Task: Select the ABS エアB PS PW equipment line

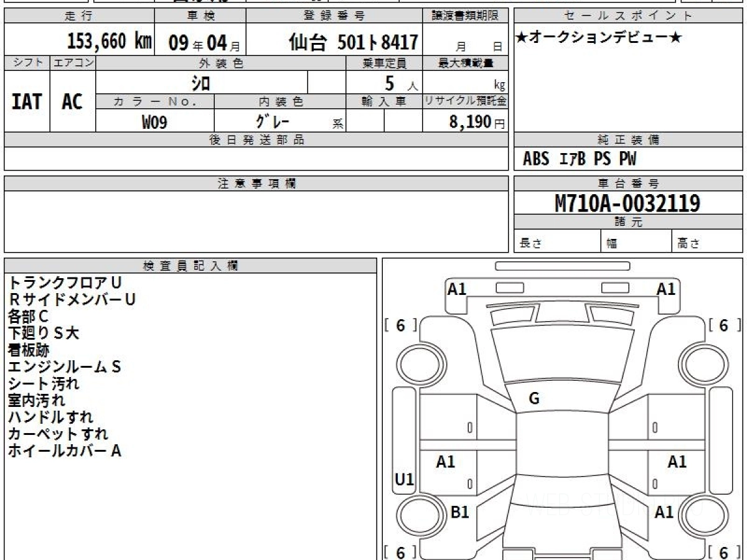Action: point(580,159)
